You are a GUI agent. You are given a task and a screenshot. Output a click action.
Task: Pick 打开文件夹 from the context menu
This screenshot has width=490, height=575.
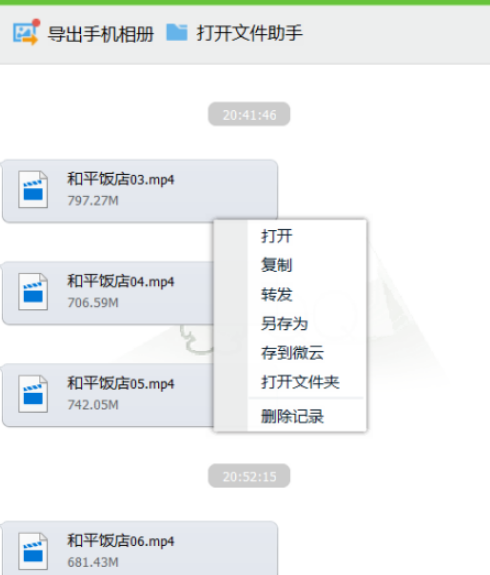tap(300, 382)
